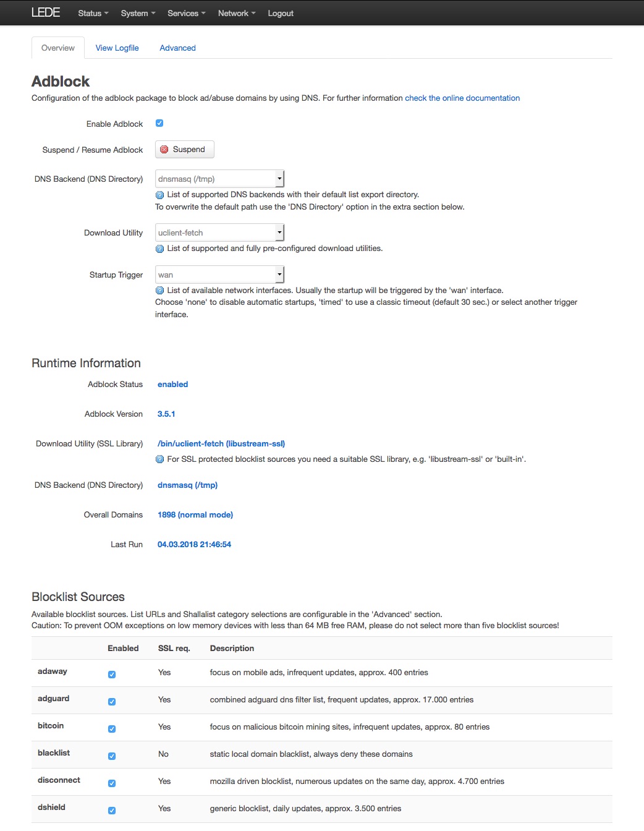Image resolution: width=644 pixels, height=831 pixels.
Task: Expand the Network menu
Action: tap(236, 13)
